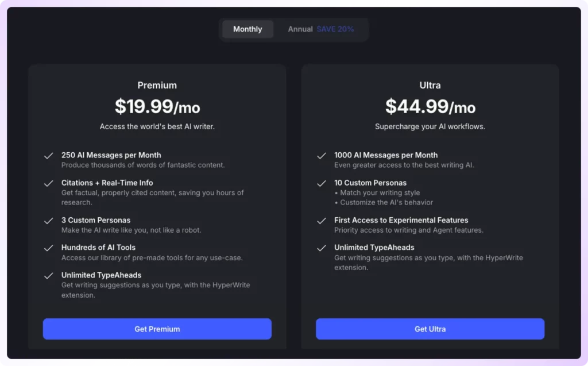Click "Even greater access to the best writing AI."
Image resolution: width=588 pixels, height=366 pixels.
(404, 165)
